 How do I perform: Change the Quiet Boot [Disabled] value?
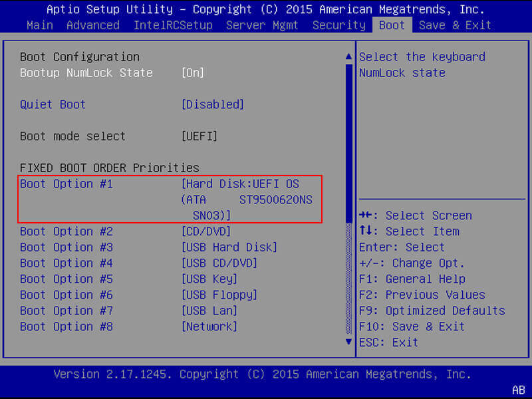(x=213, y=104)
